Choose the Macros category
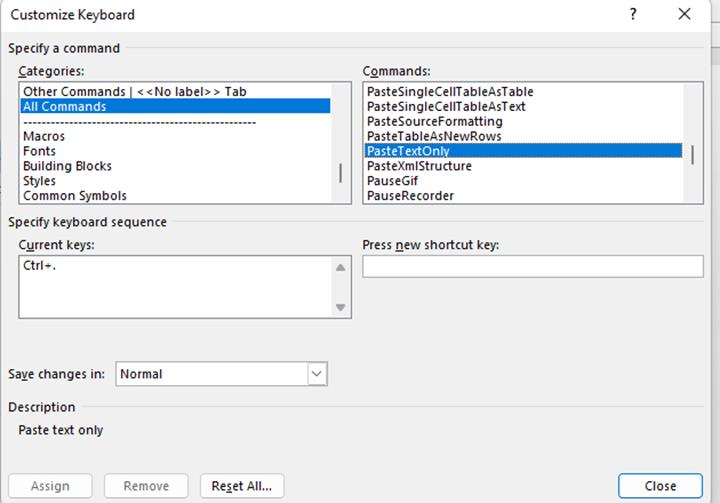The width and height of the screenshot is (720, 503). click(x=44, y=136)
